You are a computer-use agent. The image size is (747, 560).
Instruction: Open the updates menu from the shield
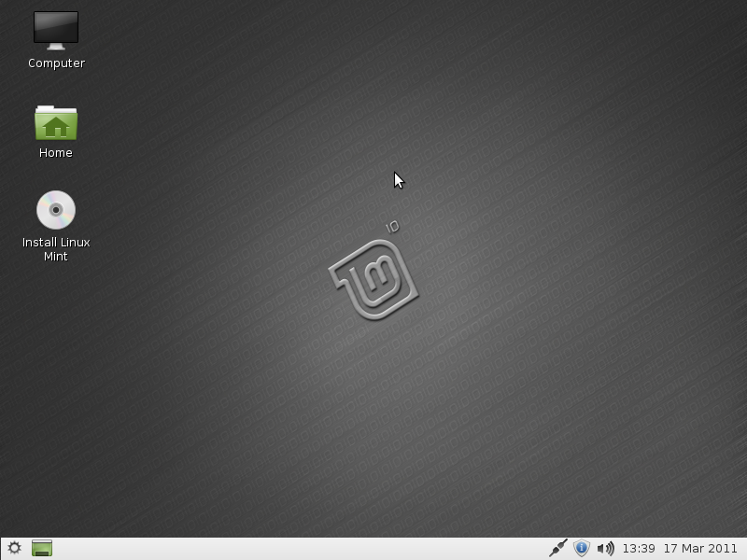pos(581,548)
